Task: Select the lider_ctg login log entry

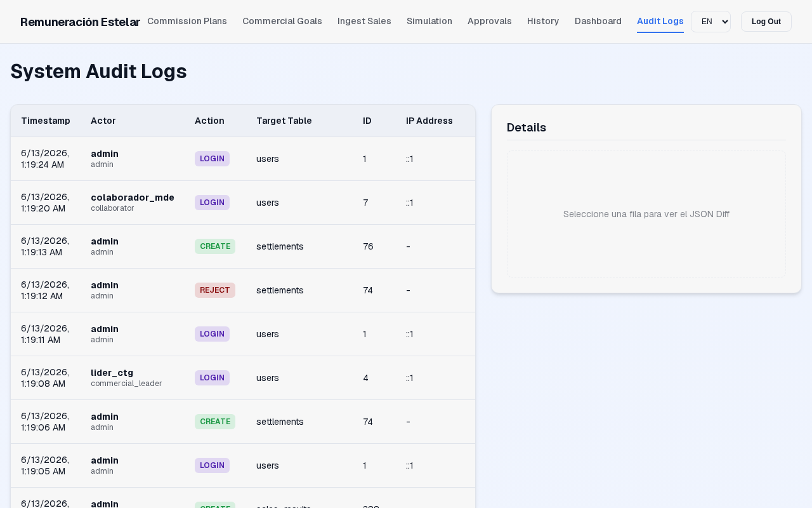Action: [x=243, y=378]
